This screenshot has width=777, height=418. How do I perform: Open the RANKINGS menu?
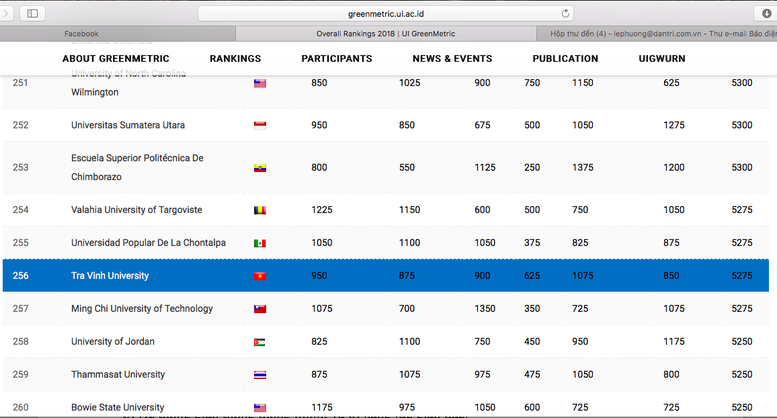235,59
